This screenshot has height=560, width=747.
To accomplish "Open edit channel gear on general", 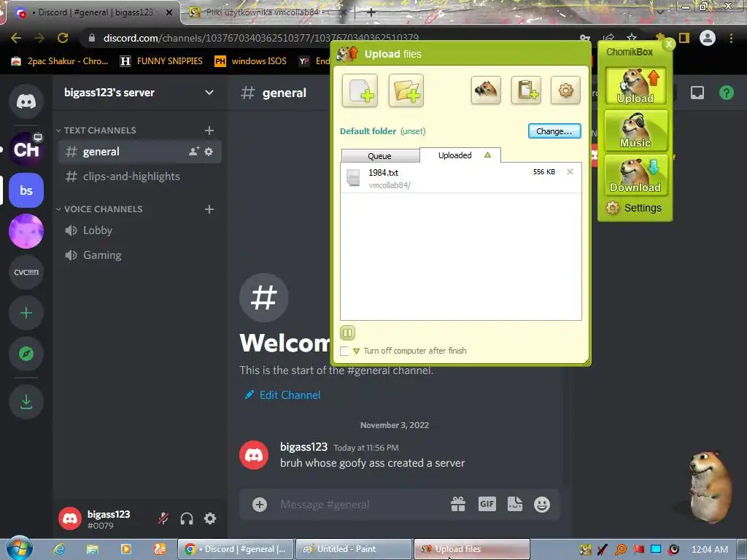I will click(x=209, y=152).
